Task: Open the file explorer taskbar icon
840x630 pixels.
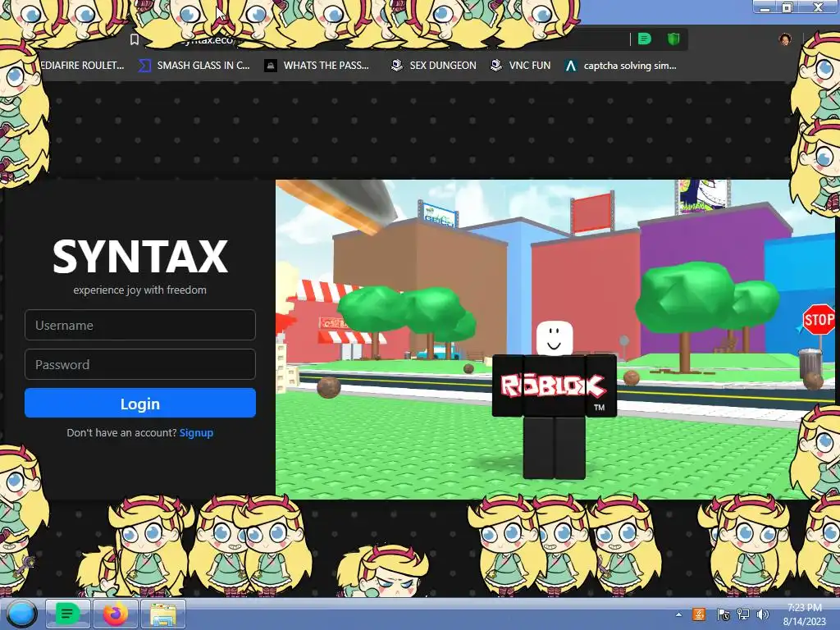Action: [x=163, y=614]
